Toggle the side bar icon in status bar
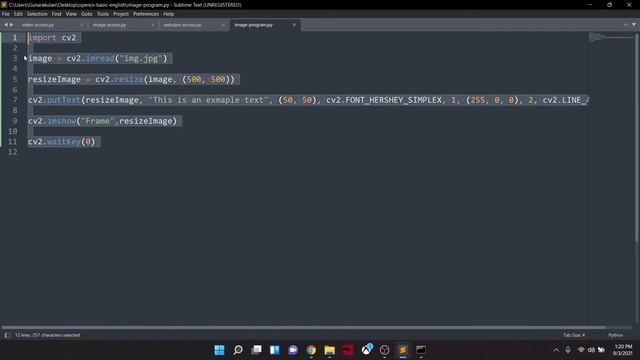This screenshot has height=360, width=640. 7,335
